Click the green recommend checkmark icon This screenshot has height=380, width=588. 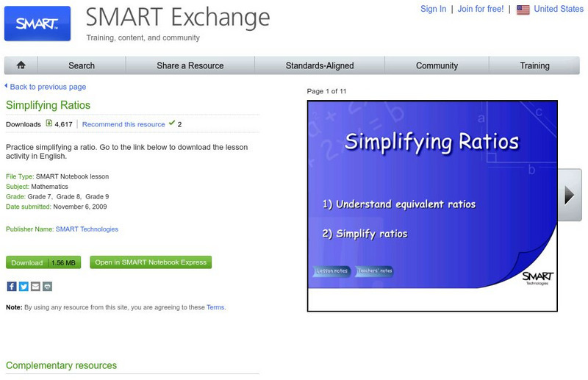pos(172,123)
